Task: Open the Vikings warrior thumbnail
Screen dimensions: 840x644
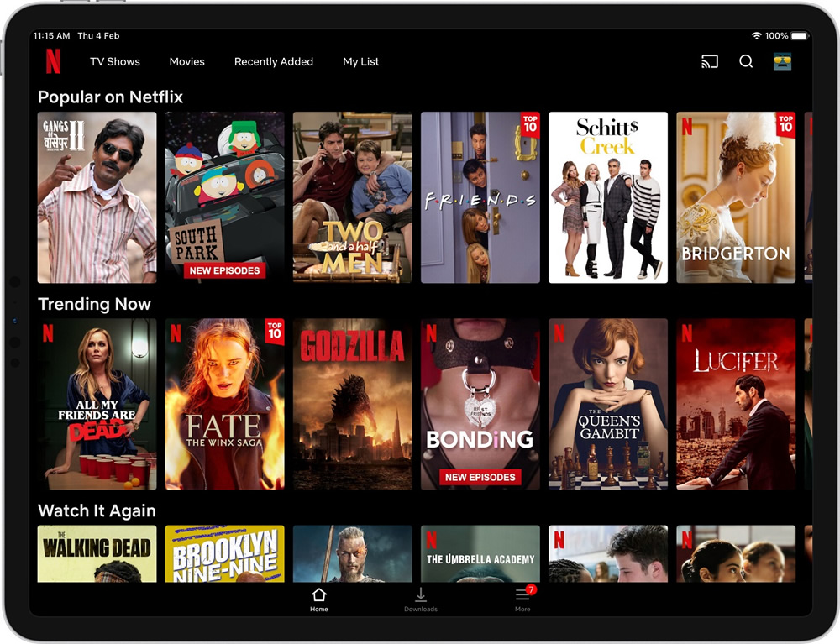Action: (x=353, y=553)
